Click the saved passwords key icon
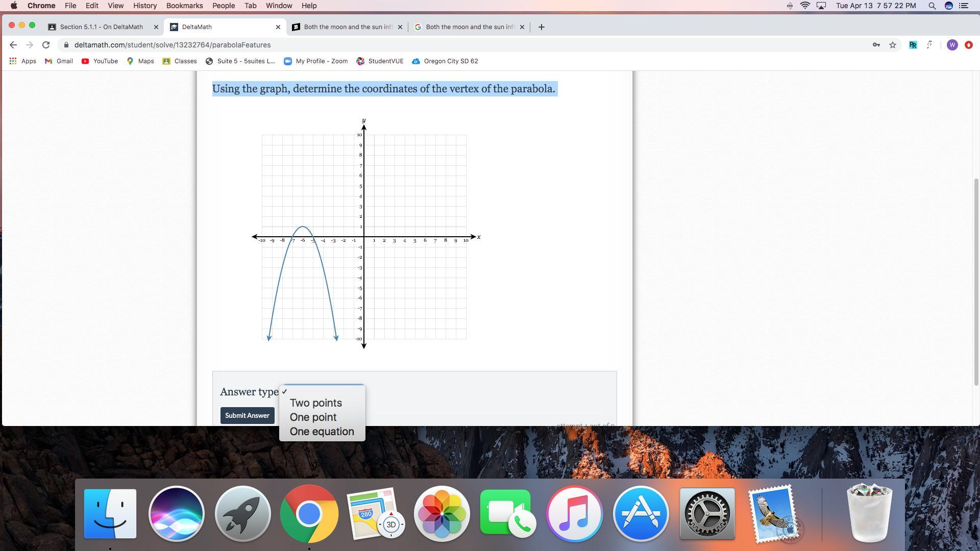The width and height of the screenshot is (980, 551). pyautogui.click(x=876, y=45)
